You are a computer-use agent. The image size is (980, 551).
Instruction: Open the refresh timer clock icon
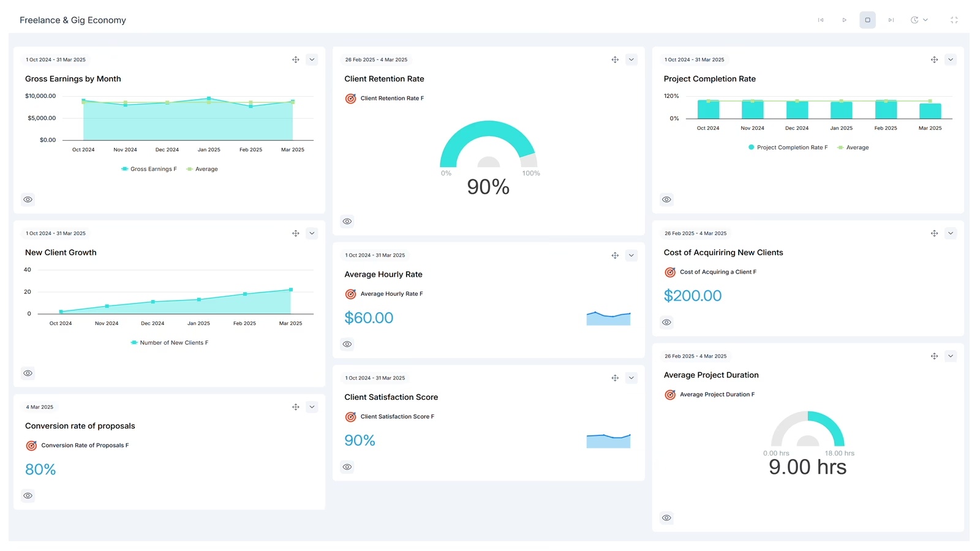tap(914, 20)
